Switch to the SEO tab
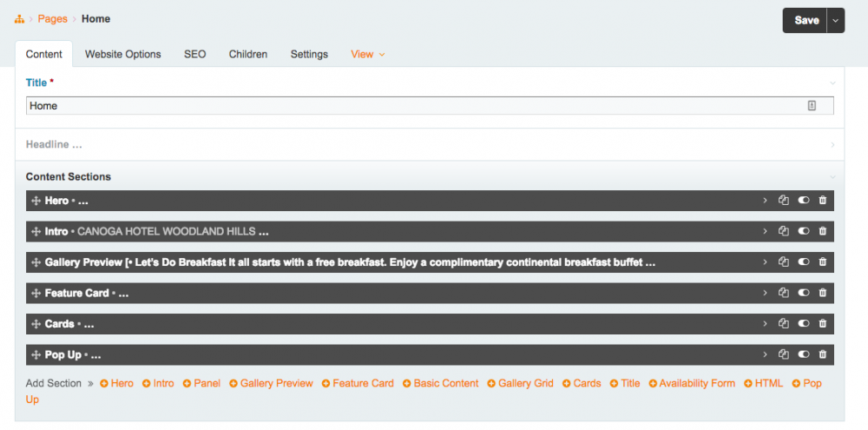This screenshot has height=430, width=868. tap(194, 54)
